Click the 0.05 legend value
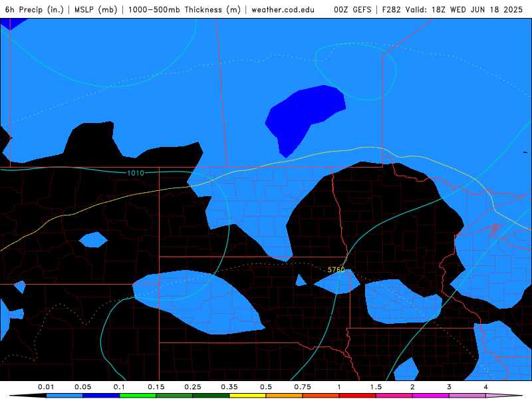This screenshot has height=399, width=532. tap(82, 387)
